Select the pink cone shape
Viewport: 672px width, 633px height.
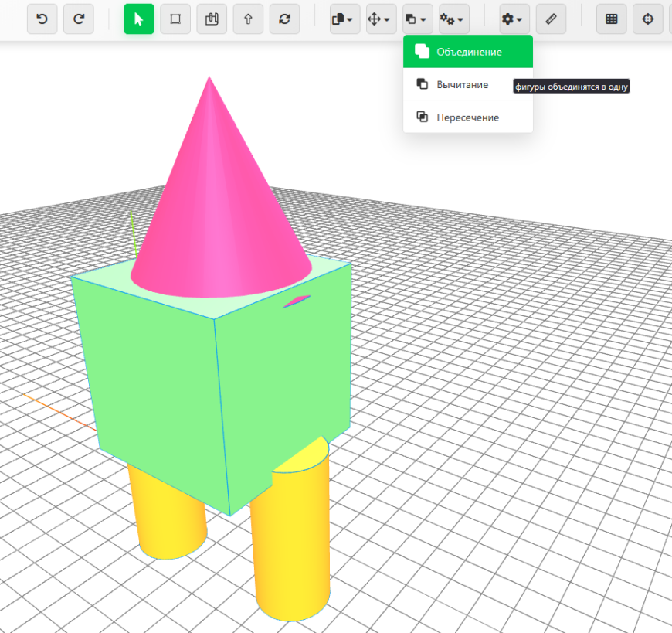click(210, 185)
